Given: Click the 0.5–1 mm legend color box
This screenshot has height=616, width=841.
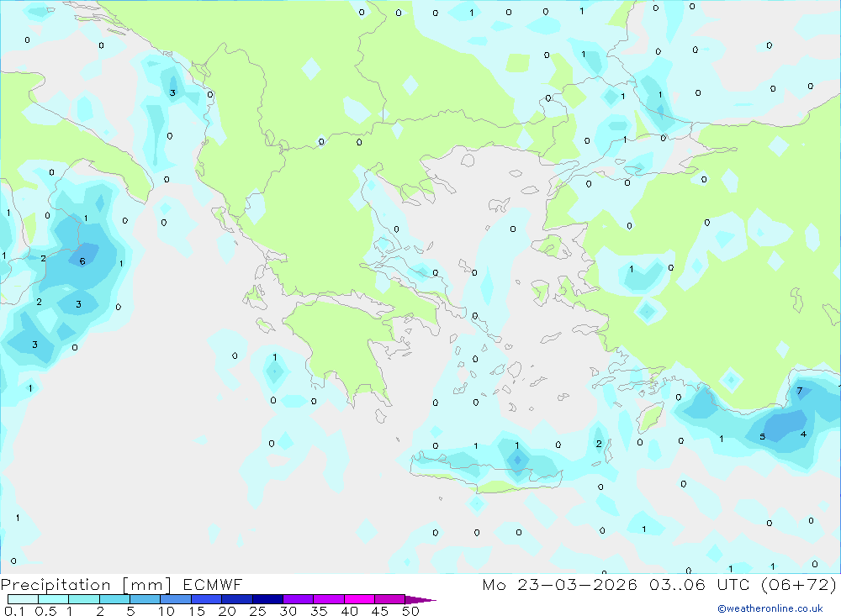Looking at the screenshot, I should click(x=54, y=599).
